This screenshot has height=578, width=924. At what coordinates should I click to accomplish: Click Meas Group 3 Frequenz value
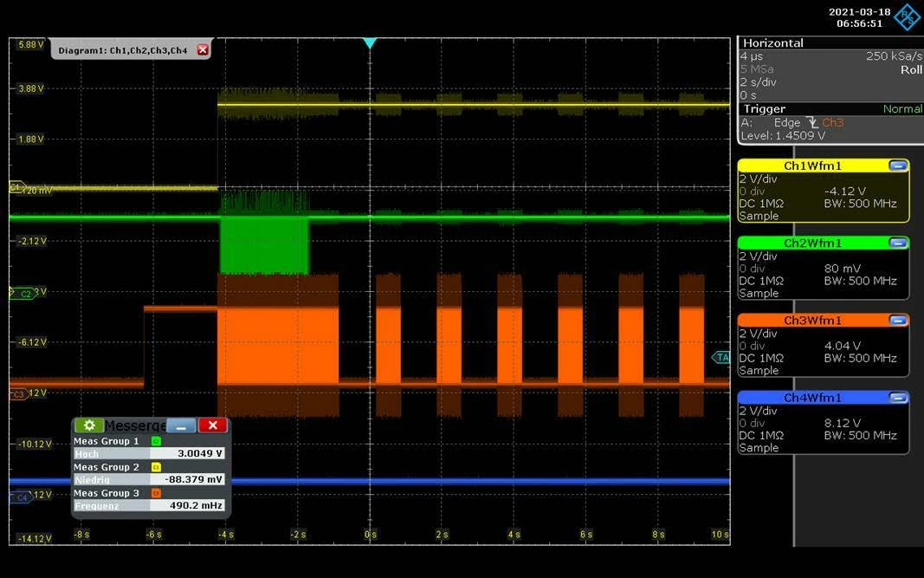187,505
